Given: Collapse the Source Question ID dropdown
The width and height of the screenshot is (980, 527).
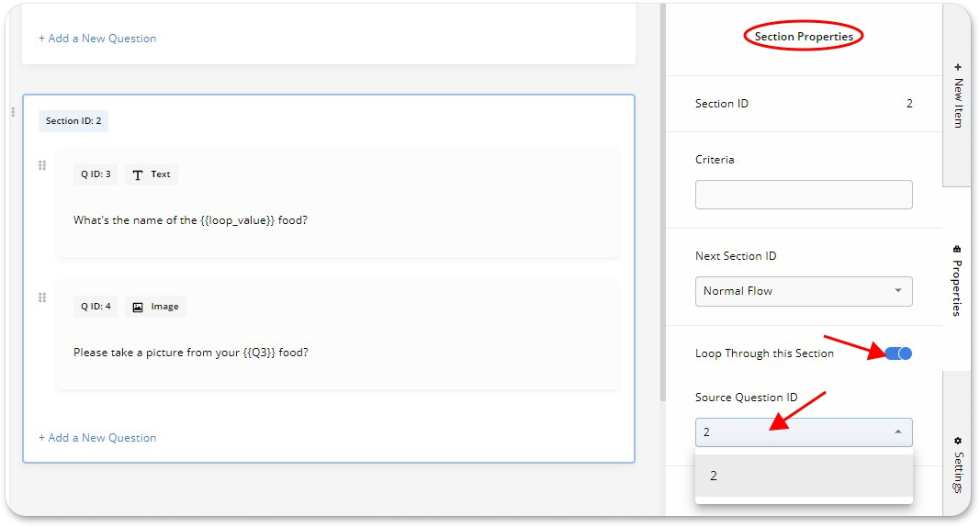Looking at the screenshot, I should [897, 432].
